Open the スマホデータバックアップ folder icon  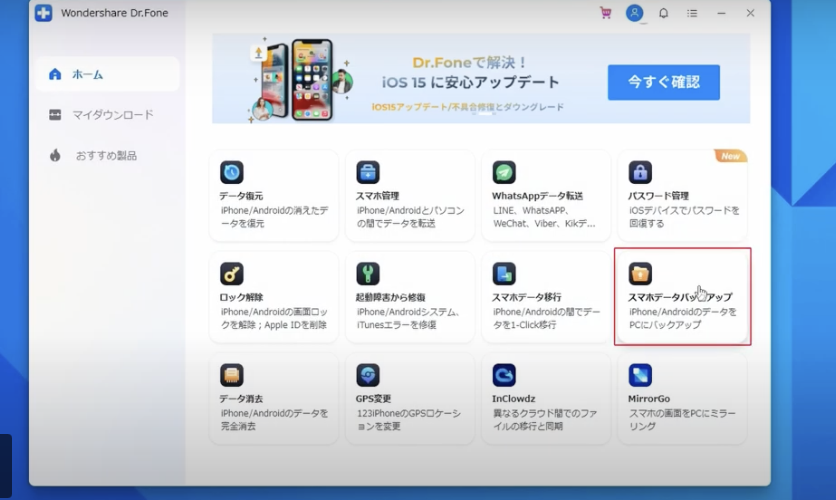(640, 273)
